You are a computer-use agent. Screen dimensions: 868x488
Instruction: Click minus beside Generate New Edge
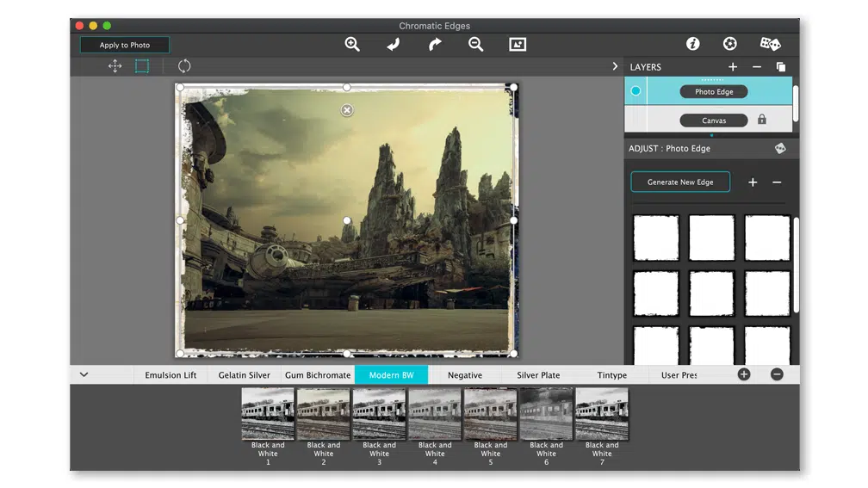click(777, 182)
